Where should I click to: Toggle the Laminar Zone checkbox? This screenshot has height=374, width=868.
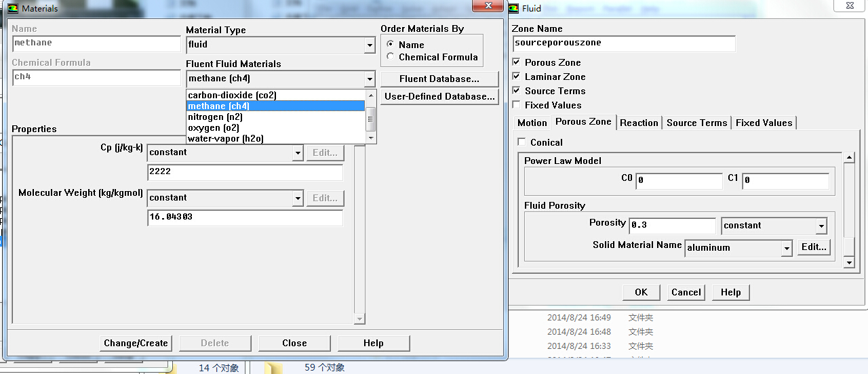(517, 77)
